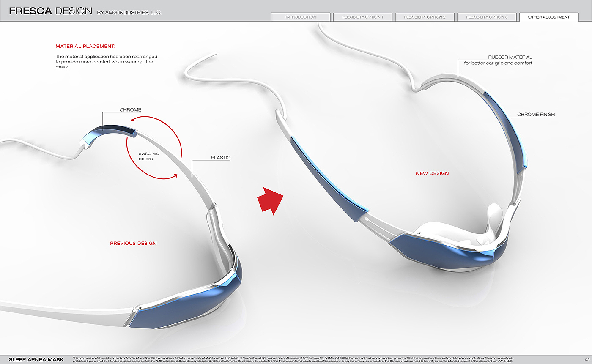The height and width of the screenshot is (364, 592).
Task: Select the NEW DESIGN label
Action: tap(432, 173)
